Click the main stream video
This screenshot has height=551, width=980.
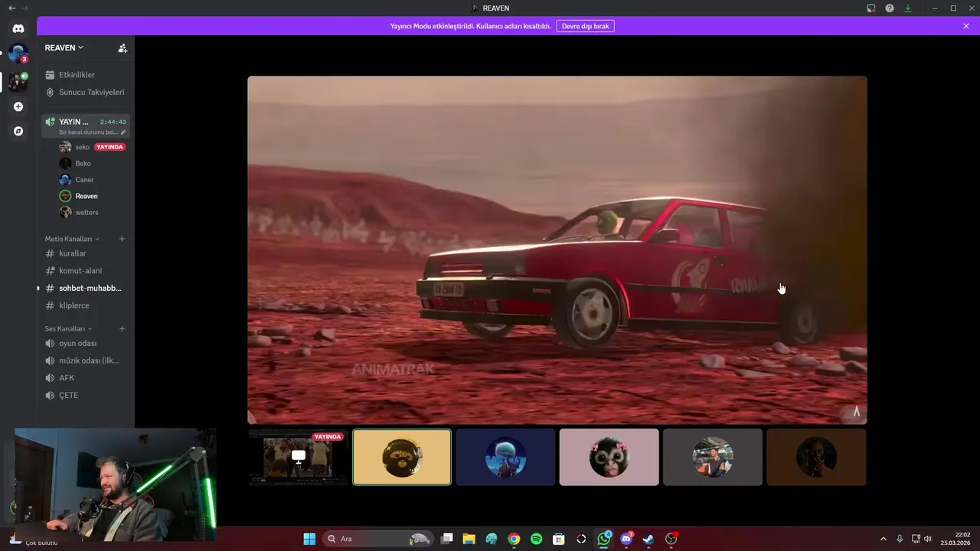(557, 249)
